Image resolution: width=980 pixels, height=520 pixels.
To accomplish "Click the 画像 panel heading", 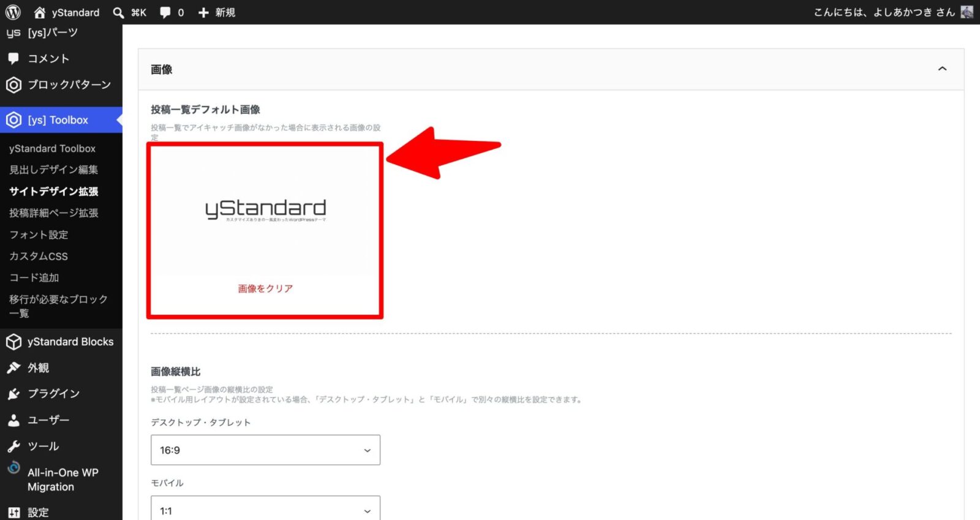I will click(x=162, y=69).
